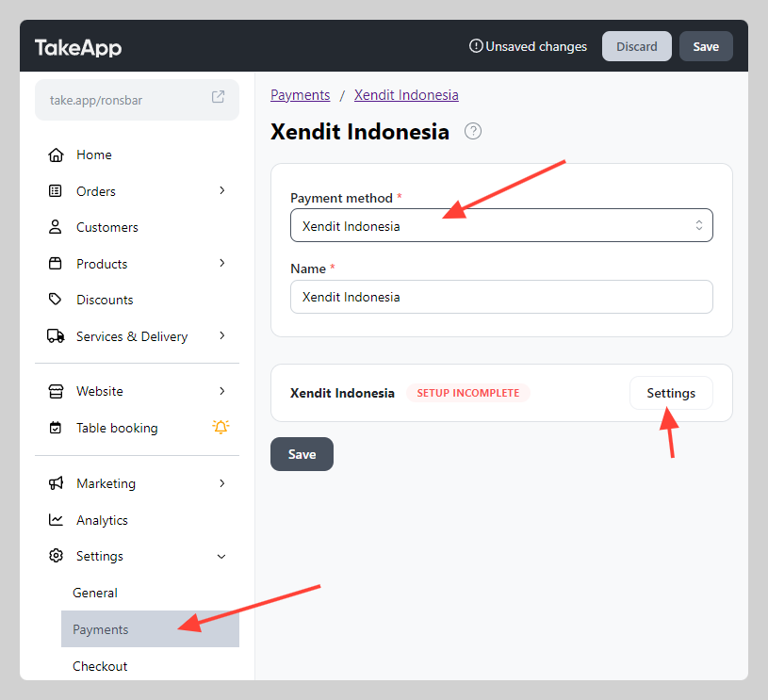Open help icon next to Xendit Indonesia title
The width and height of the screenshot is (768, 700).
(473, 131)
